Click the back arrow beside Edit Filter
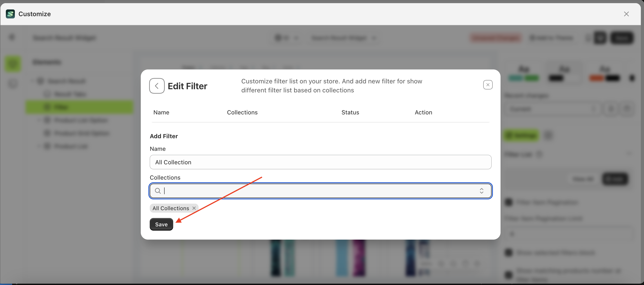Viewport: 644px width, 285px height. [x=157, y=86]
